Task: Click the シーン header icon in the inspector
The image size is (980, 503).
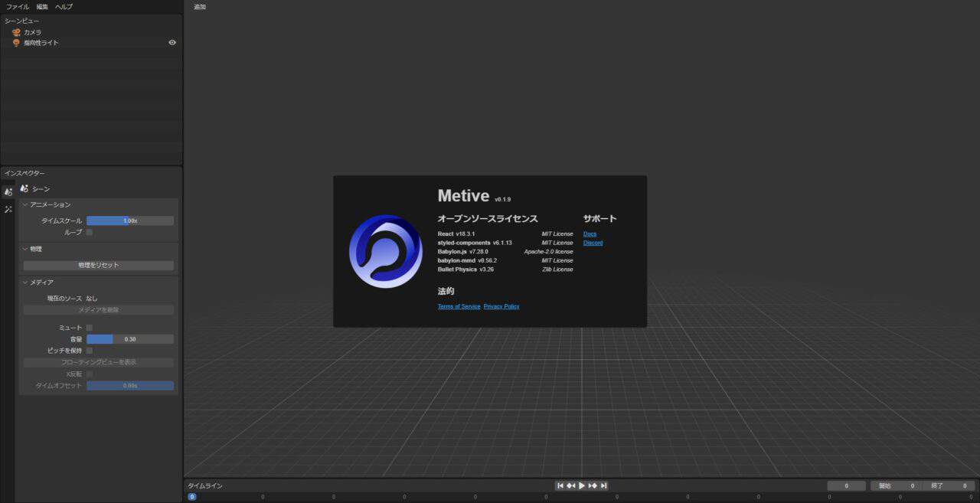Action: (24, 188)
